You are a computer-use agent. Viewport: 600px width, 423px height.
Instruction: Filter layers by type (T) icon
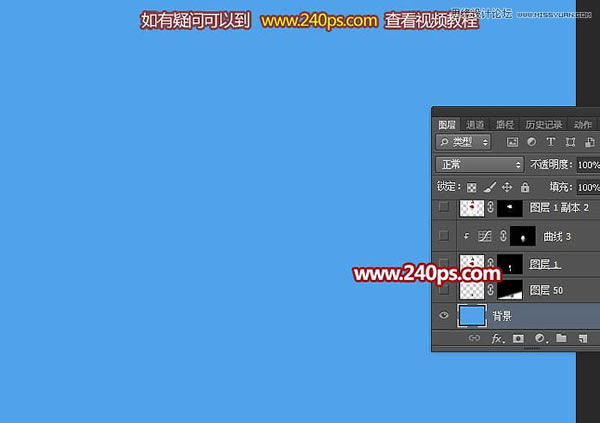(550, 142)
